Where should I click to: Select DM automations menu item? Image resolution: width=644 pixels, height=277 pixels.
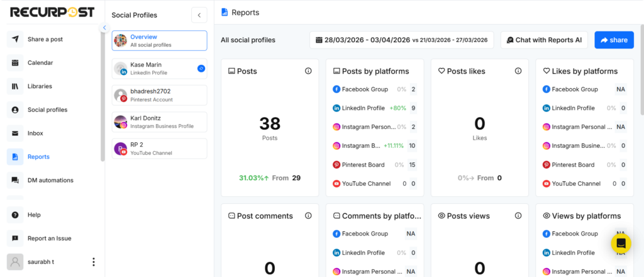point(50,180)
